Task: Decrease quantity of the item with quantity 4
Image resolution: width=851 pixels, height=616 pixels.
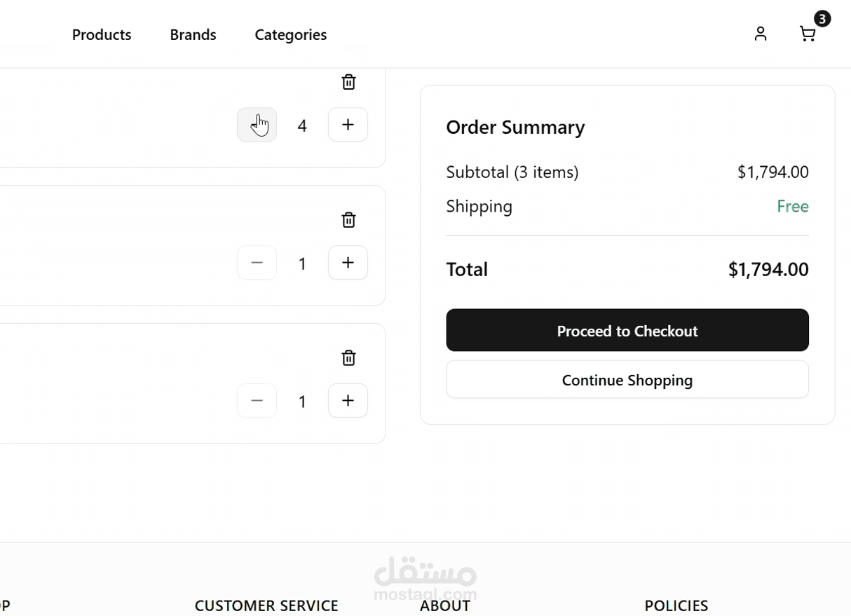Action: click(x=257, y=125)
